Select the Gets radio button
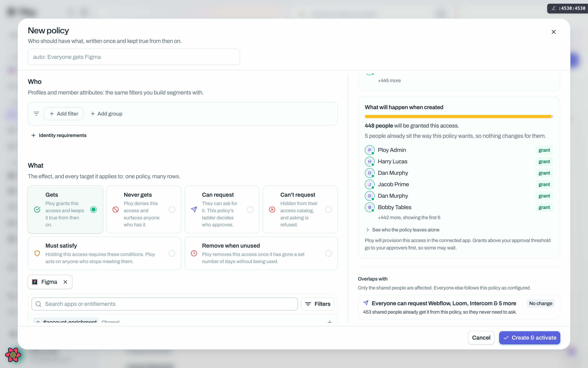The image size is (588, 368). (94, 210)
